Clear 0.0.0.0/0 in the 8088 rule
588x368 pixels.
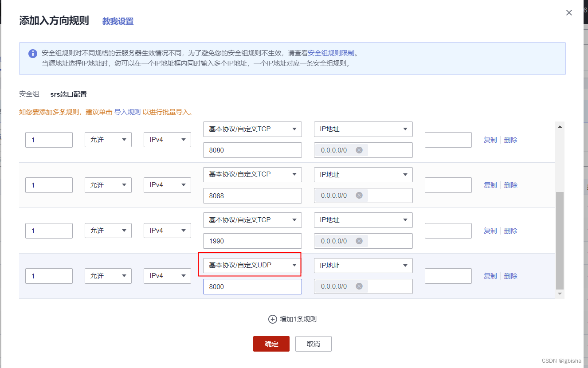click(359, 196)
